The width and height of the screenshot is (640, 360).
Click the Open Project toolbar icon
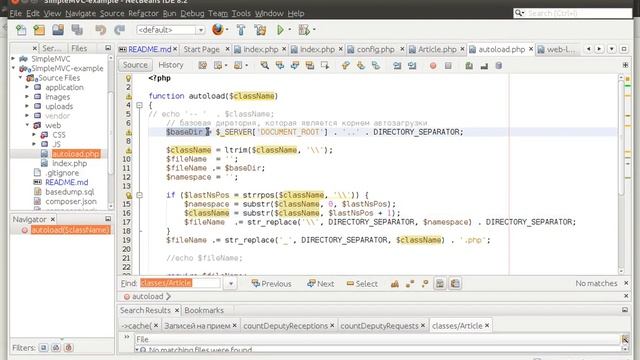pyautogui.click(x=58, y=30)
